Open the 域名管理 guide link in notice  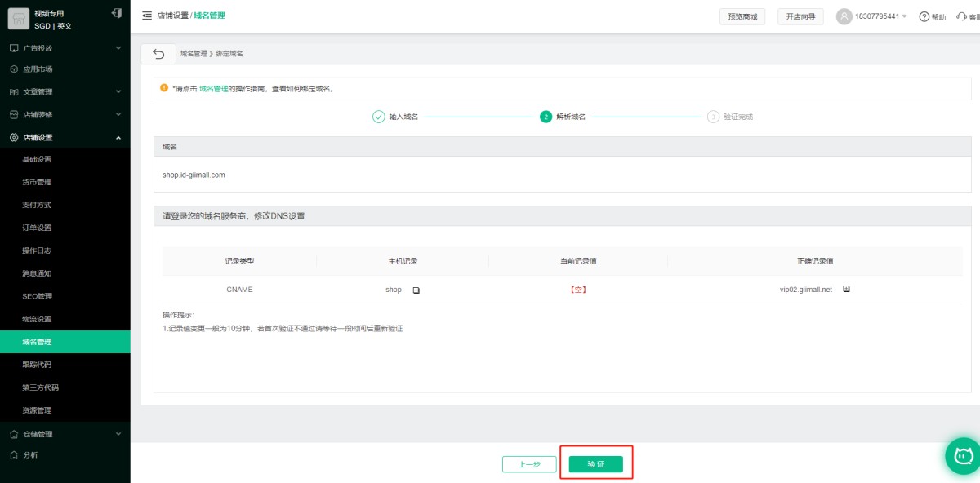click(x=213, y=88)
